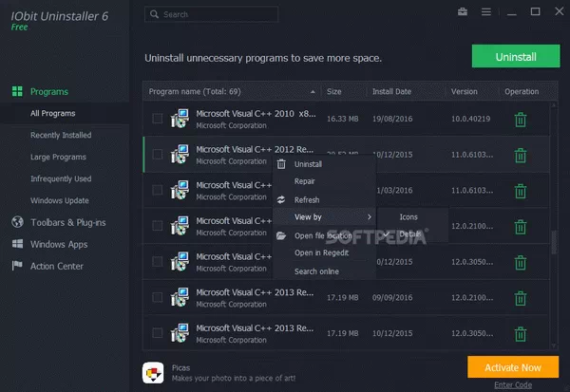Click the Toolbars & Plug-ins globe icon
Screen dimensions: 570x392
[17, 222]
